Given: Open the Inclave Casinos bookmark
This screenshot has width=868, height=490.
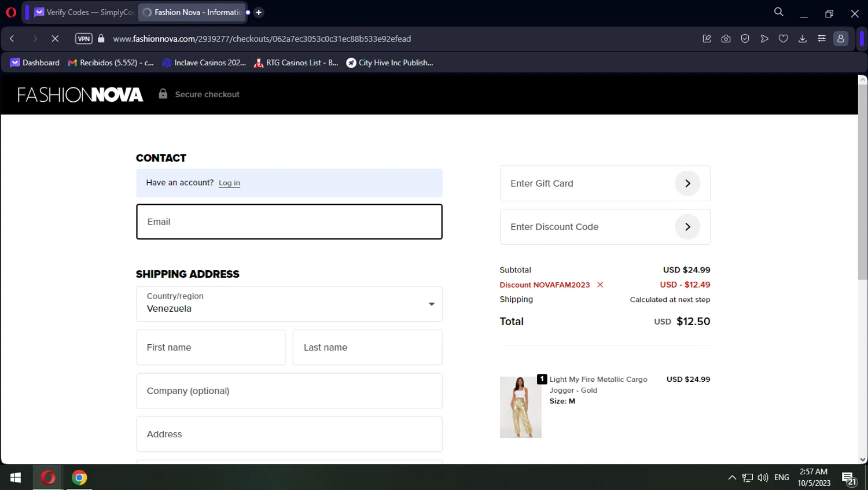Looking at the screenshot, I should [204, 62].
